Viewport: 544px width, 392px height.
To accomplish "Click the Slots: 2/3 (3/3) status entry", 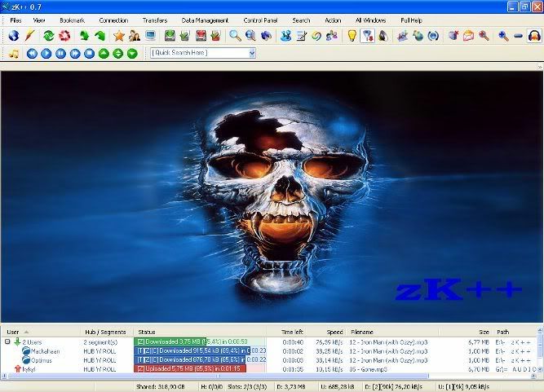I will point(247,386).
